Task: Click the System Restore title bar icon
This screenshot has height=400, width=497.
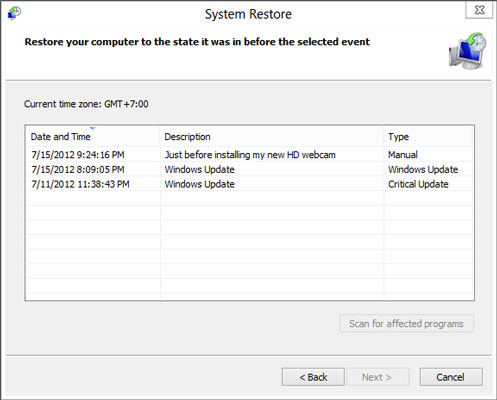Action: [14, 13]
